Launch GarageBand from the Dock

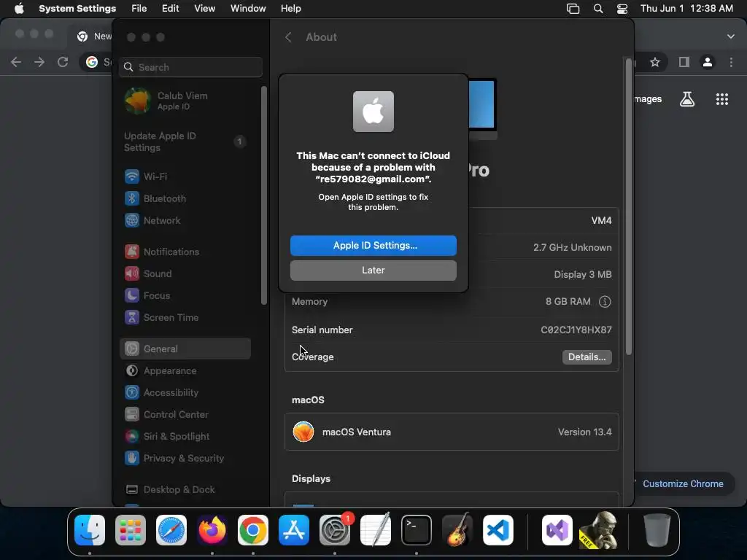point(457,530)
